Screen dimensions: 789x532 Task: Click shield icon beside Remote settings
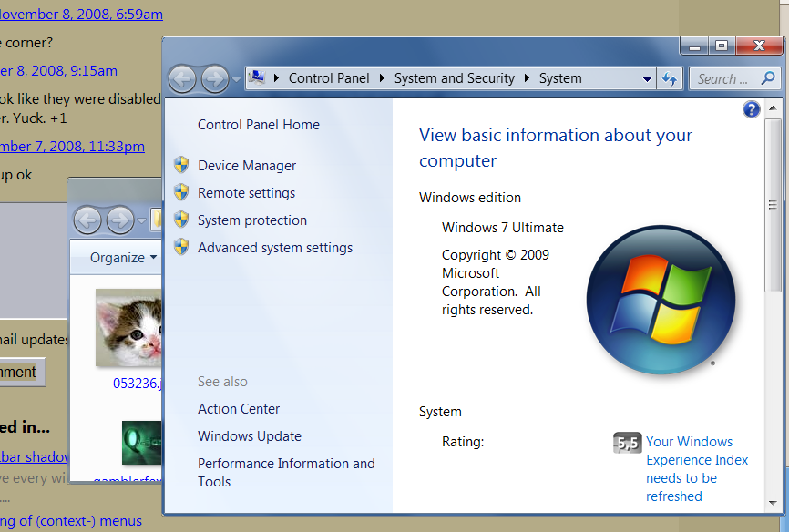coord(181,192)
